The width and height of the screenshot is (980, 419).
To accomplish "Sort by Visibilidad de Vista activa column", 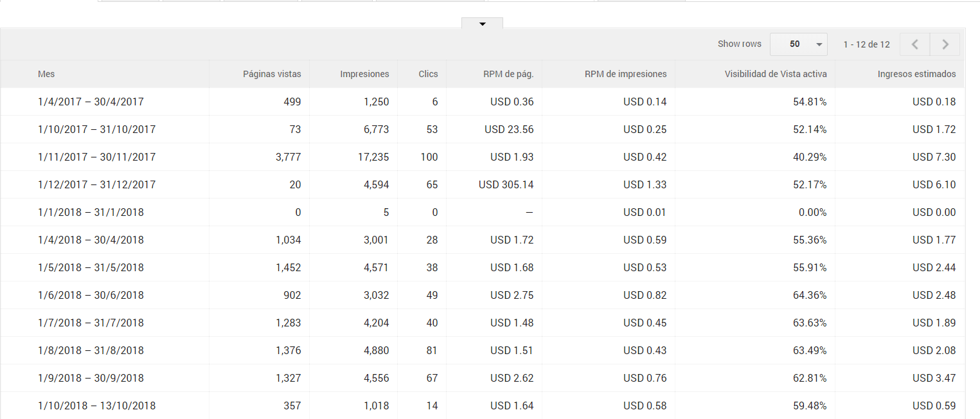I will click(776, 74).
